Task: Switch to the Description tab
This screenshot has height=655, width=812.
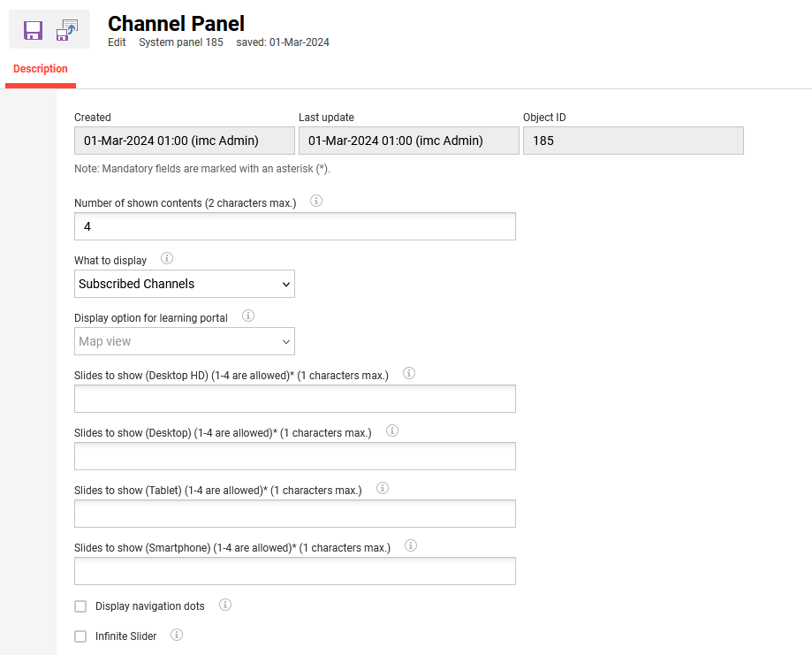Action: point(41,69)
